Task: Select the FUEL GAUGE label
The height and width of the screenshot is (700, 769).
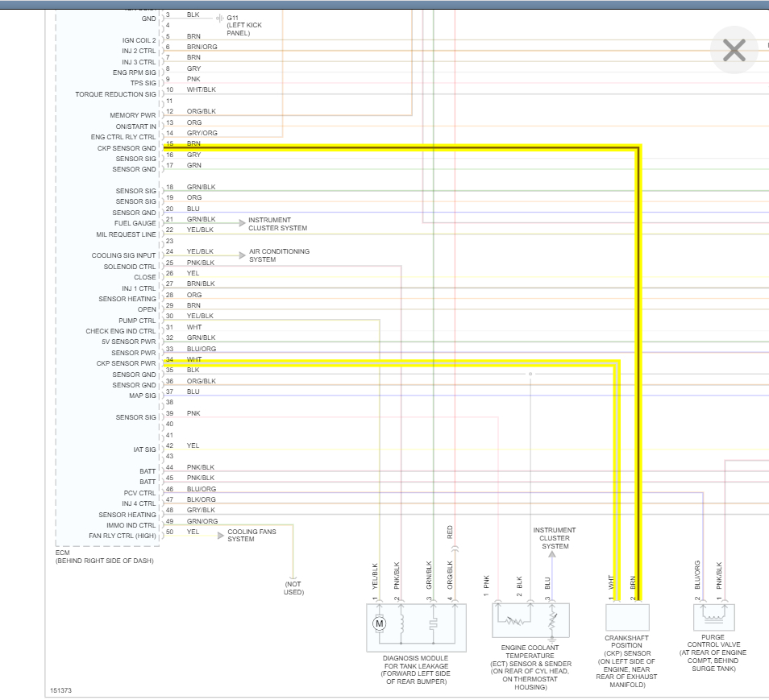Action: pyautogui.click(x=135, y=223)
